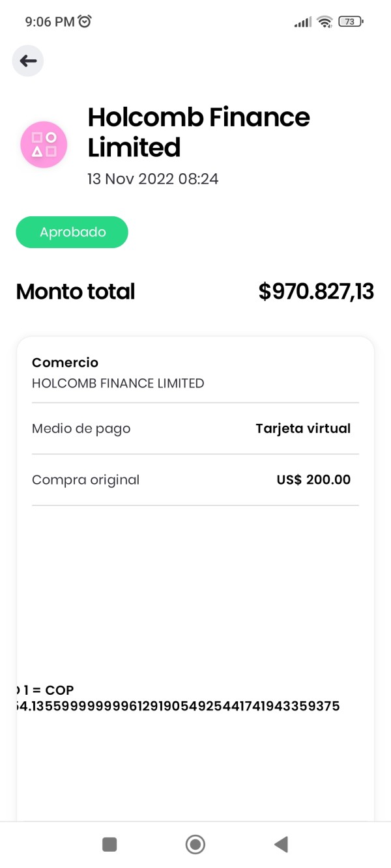Image resolution: width=391 pixels, height=868 pixels.
Task: Tap the Wi-Fi status icon
Action: (325, 22)
